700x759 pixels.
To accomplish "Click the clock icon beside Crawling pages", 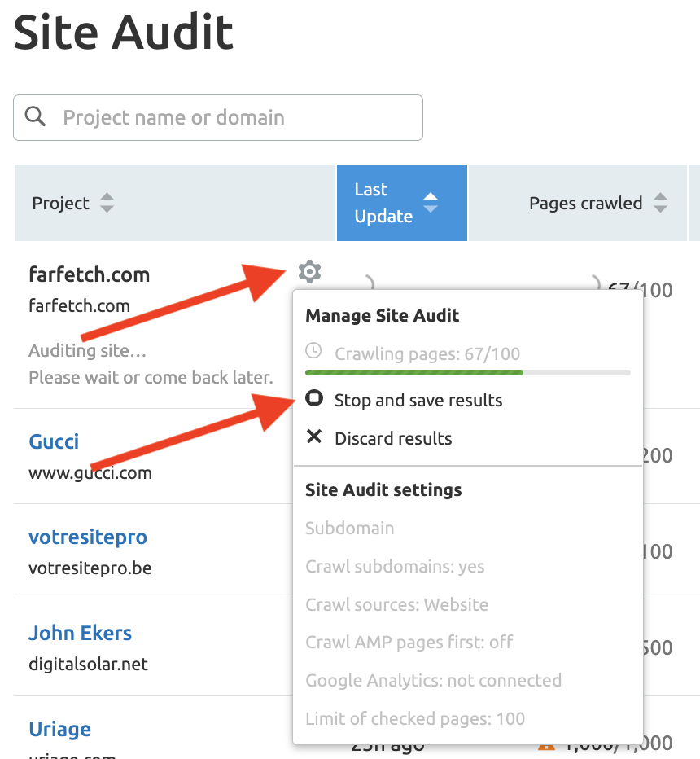I will pos(313,351).
